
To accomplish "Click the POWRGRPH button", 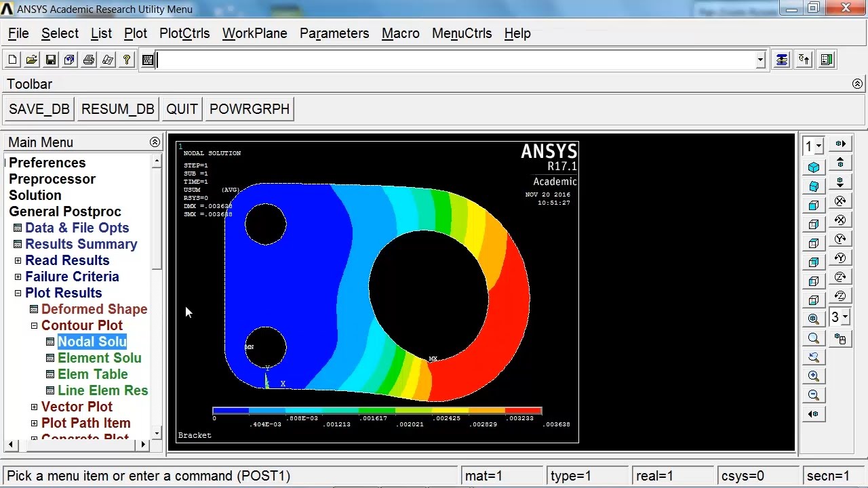I will pyautogui.click(x=250, y=109).
